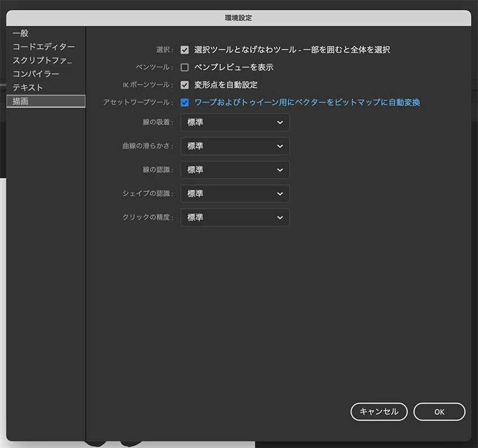This screenshot has height=448, width=478.
Task: Select the 描画 category in sidebar
Action: [46, 101]
